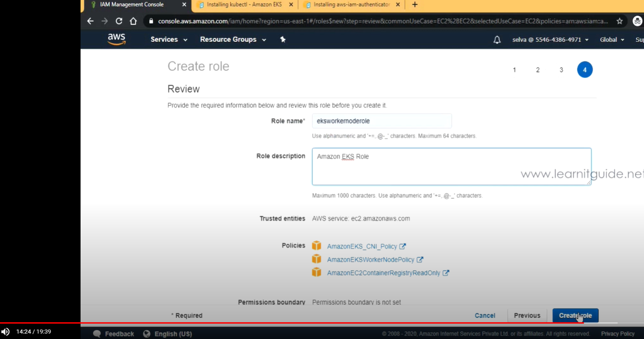Click the Feedback speech bubble icon

[x=97, y=334]
